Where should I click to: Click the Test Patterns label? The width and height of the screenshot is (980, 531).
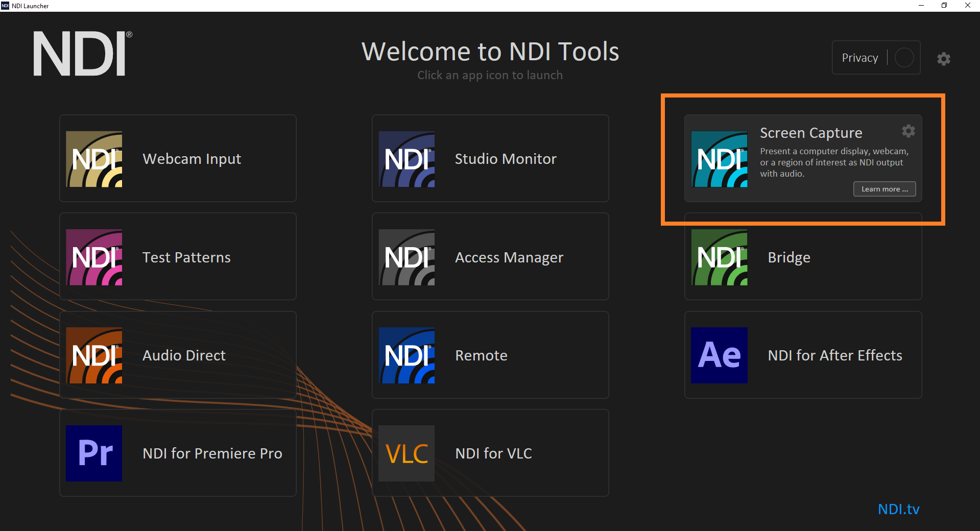(186, 257)
